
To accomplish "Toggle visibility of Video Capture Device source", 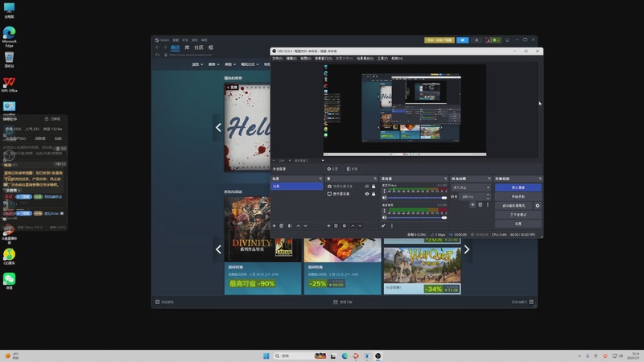I will click(x=367, y=187).
